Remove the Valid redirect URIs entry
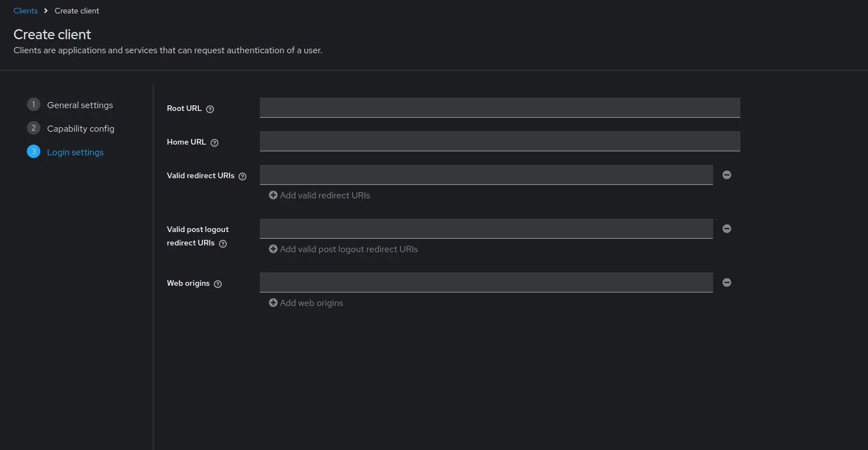Image resolution: width=868 pixels, height=450 pixels. pyautogui.click(x=727, y=175)
